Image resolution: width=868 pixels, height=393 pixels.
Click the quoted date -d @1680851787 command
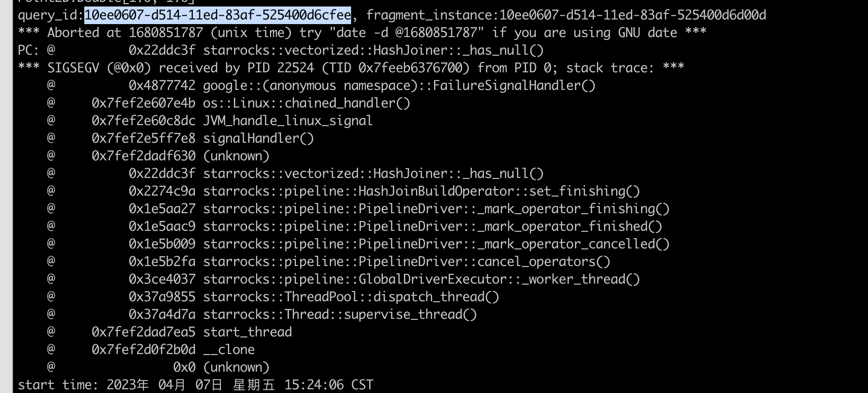click(403, 33)
